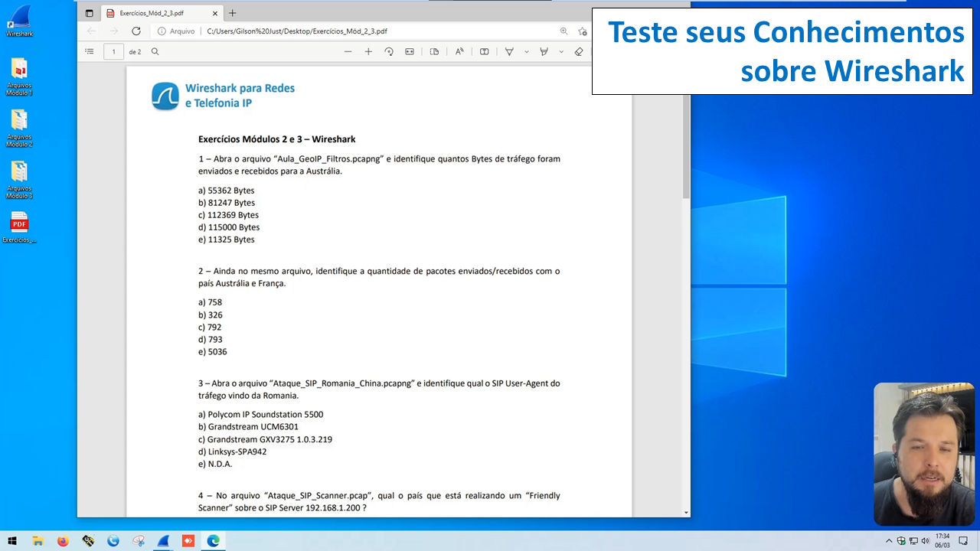Open the browser tab actions menu

click(x=90, y=13)
